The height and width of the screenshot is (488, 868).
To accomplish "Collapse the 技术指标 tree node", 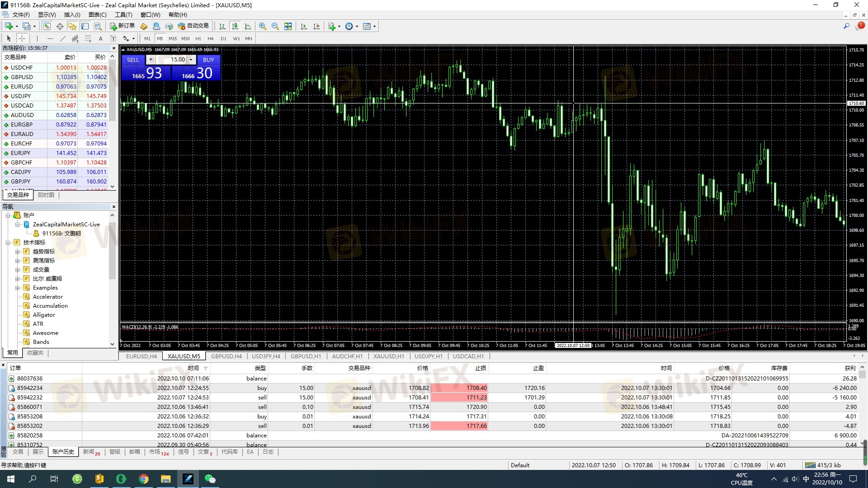I will tap(8, 243).
